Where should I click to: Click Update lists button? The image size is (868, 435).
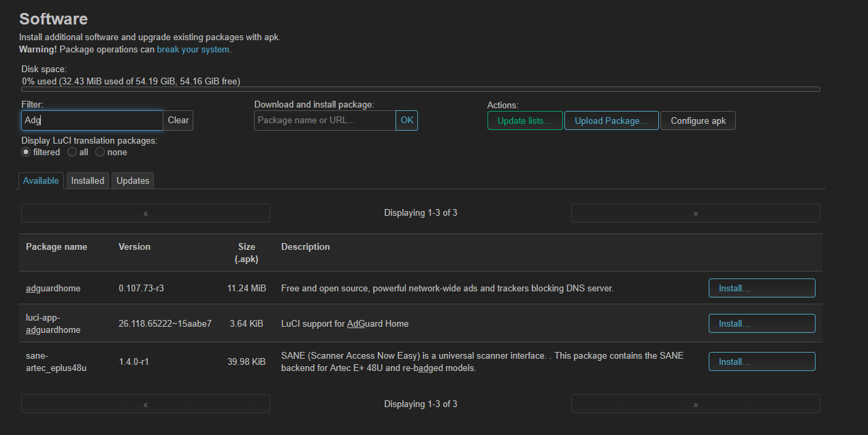[x=525, y=121]
